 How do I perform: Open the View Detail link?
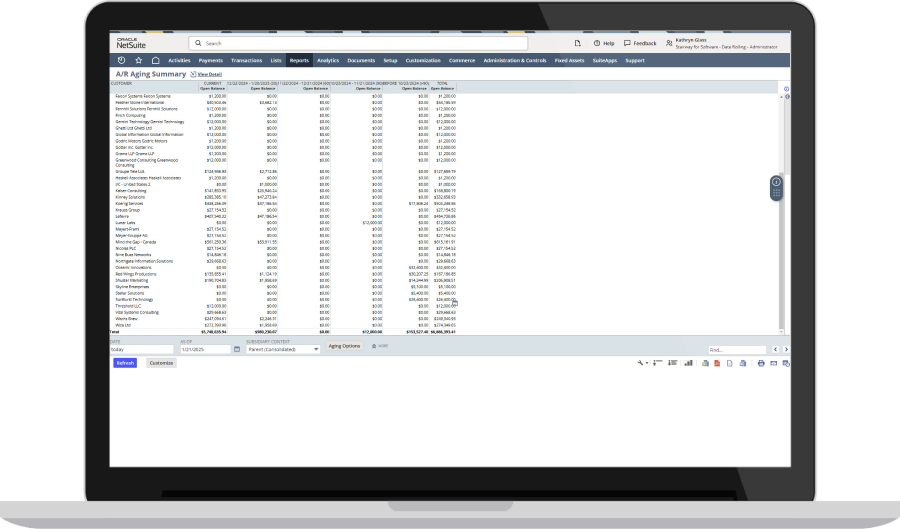(x=210, y=74)
